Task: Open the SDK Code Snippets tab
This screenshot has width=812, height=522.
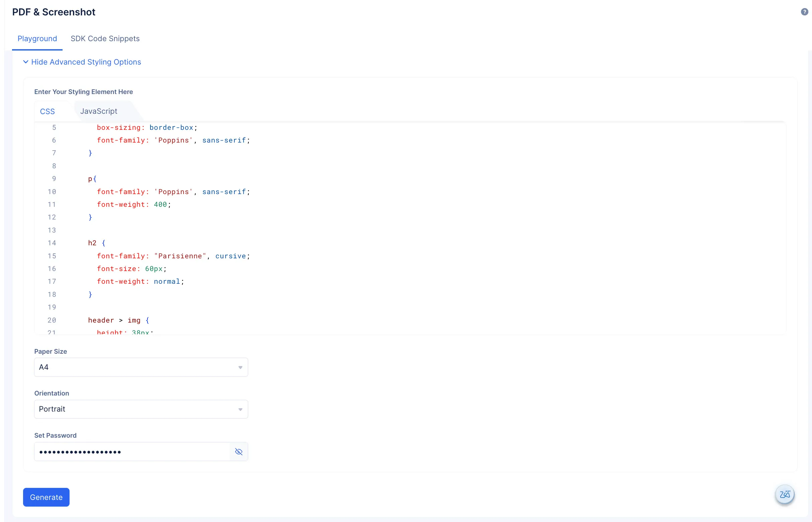Action: pos(105,38)
